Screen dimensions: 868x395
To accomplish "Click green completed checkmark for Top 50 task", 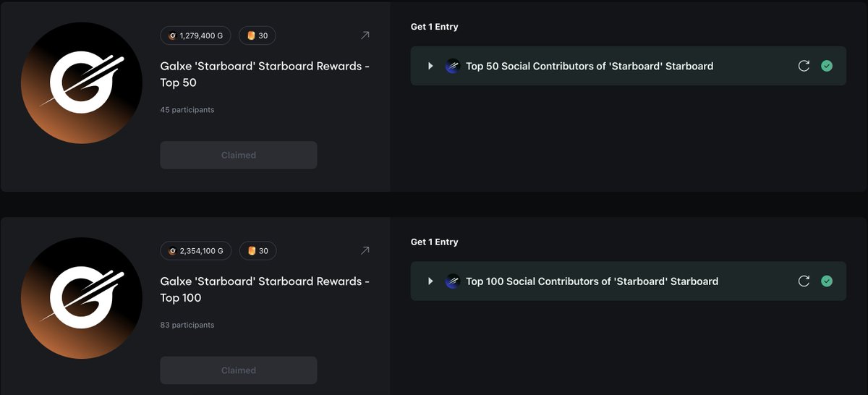I will pos(827,66).
